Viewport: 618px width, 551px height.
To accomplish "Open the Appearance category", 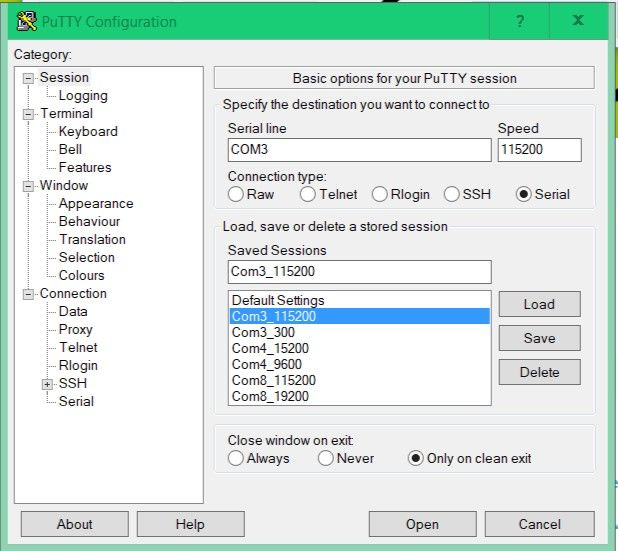I will (96, 204).
